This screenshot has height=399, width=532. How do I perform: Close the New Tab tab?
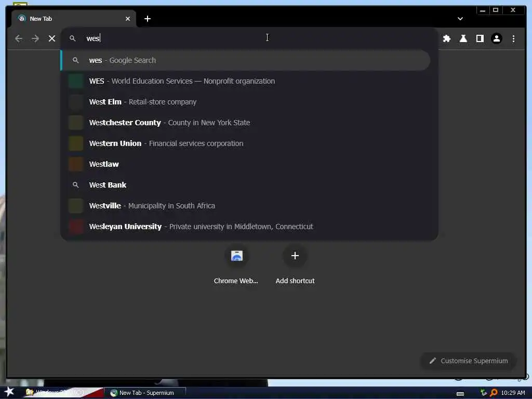[128, 19]
